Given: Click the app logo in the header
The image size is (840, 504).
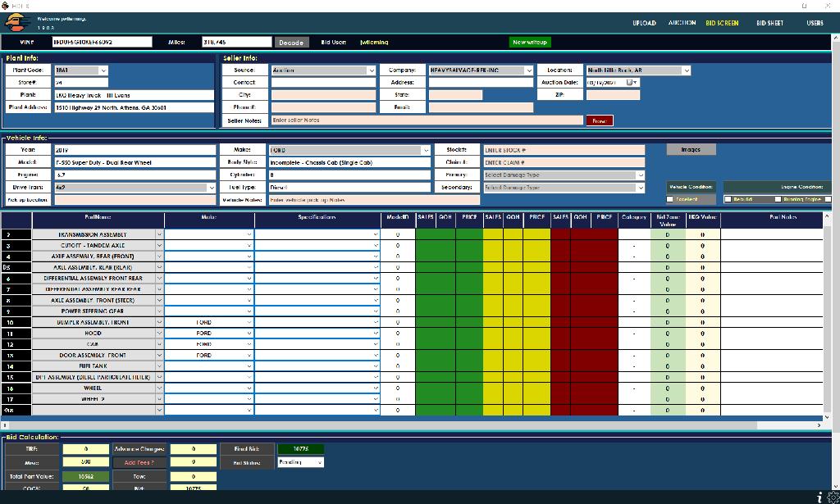Looking at the screenshot, I should pyautogui.click(x=17, y=23).
